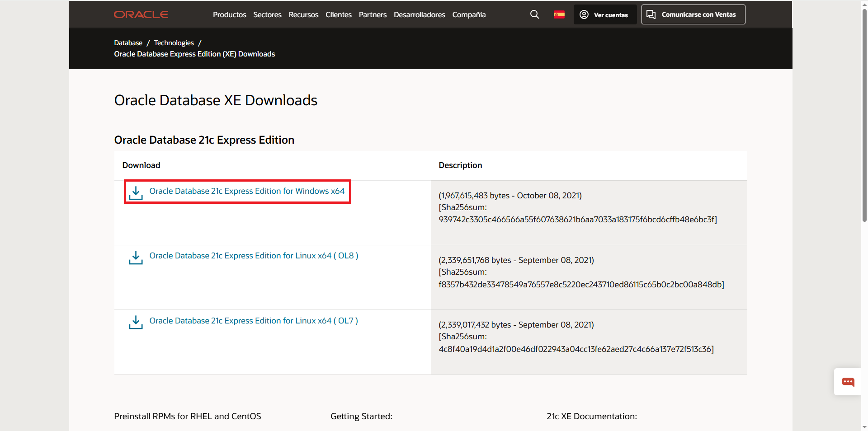Image resolution: width=868 pixels, height=431 pixels.
Task: Click the download icon for Linux x64 OL7
Action: pos(136,323)
